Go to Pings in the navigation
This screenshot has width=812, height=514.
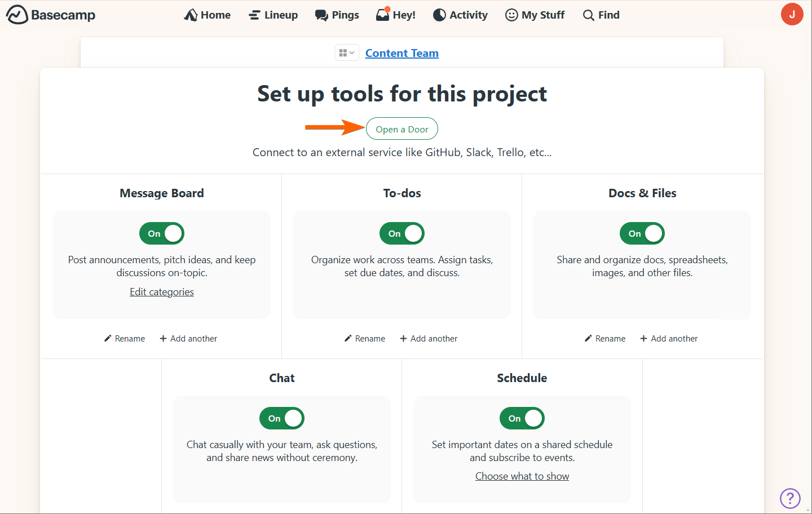tap(337, 15)
